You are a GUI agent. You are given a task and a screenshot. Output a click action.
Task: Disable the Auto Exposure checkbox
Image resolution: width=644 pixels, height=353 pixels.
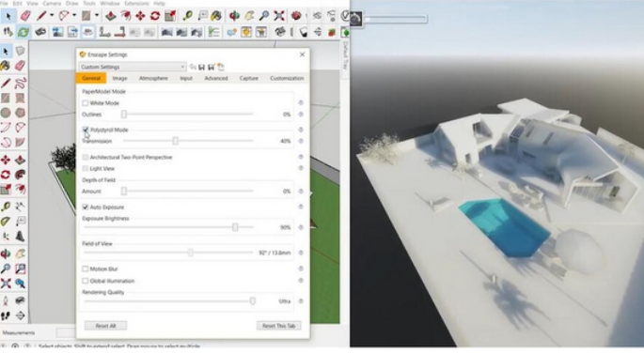point(85,207)
